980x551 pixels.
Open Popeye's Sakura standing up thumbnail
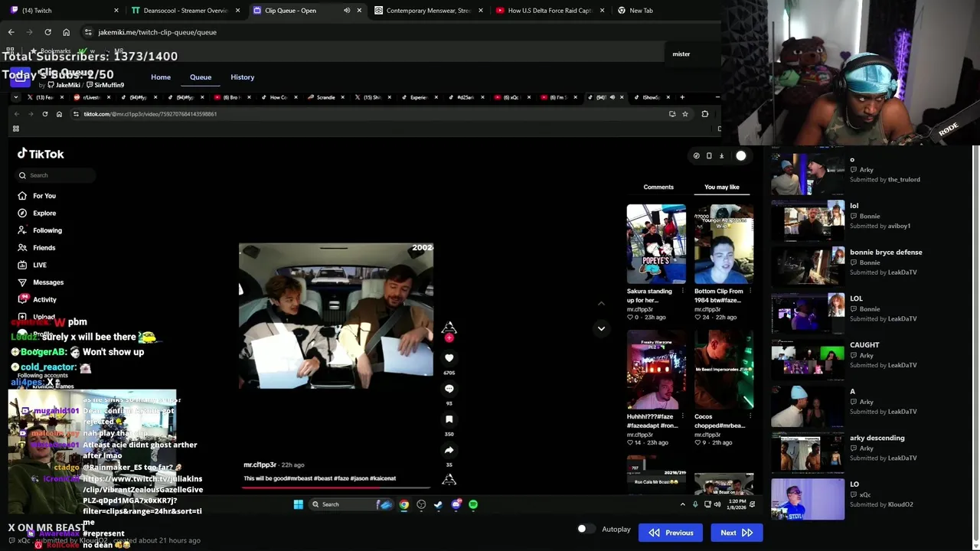coord(656,244)
